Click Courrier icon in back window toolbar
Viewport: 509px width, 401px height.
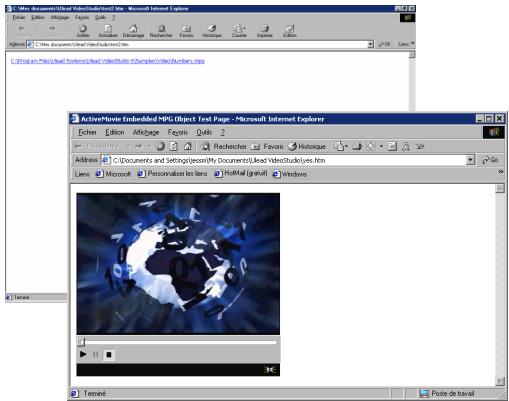tap(239, 31)
